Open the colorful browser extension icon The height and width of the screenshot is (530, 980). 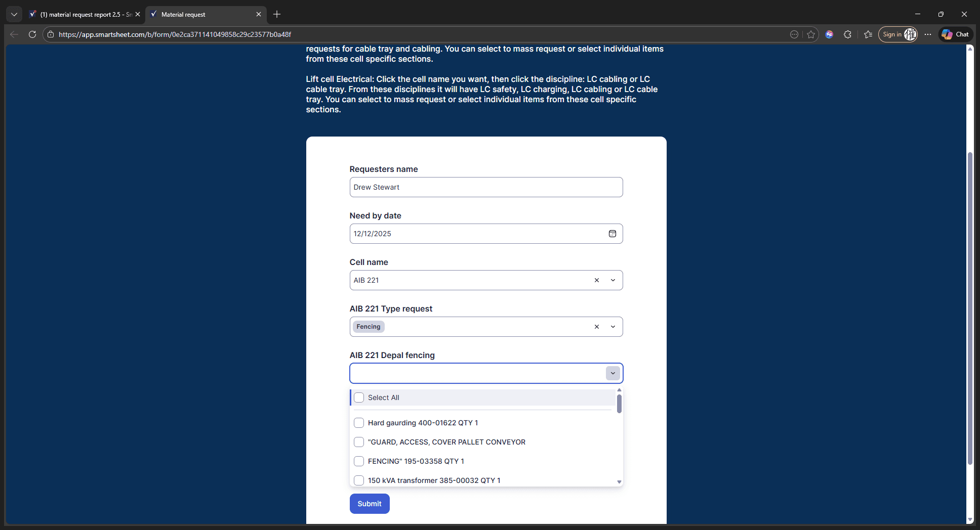829,34
